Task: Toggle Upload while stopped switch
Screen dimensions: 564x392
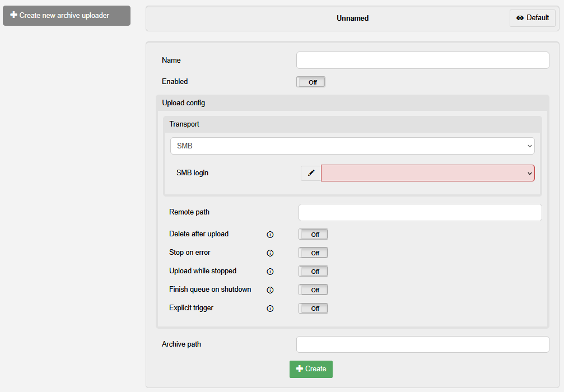Action: (313, 272)
